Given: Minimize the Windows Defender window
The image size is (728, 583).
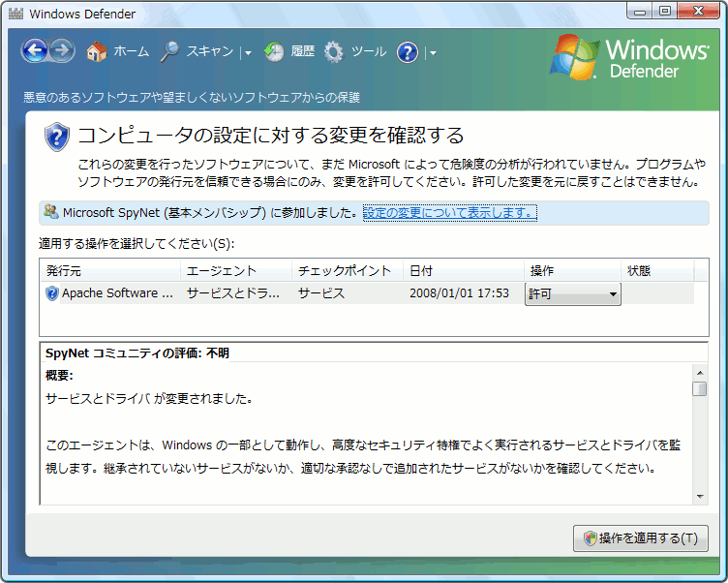Looking at the screenshot, I should point(640,11).
